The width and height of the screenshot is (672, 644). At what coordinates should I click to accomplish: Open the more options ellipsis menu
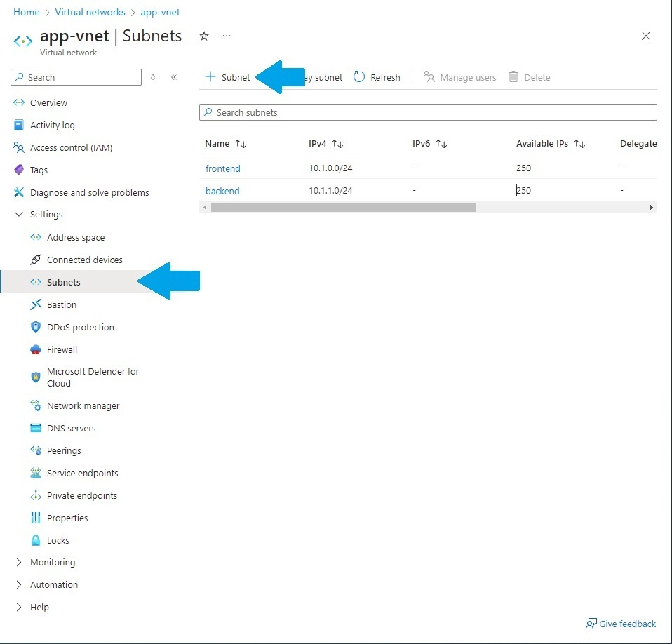tap(227, 36)
